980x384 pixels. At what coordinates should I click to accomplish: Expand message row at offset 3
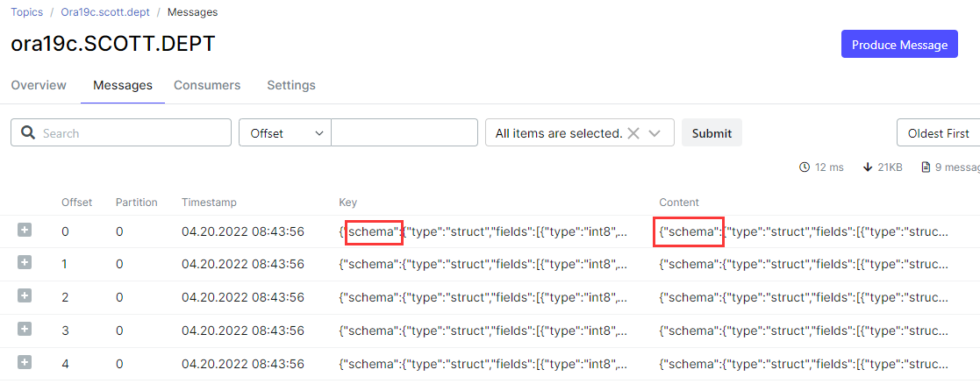pyautogui.click(x=25, y=329)
